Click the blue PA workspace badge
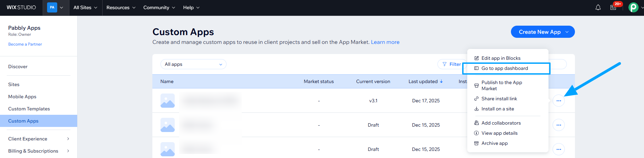This screenshot has width=644, height=158. tap(52, 7)
